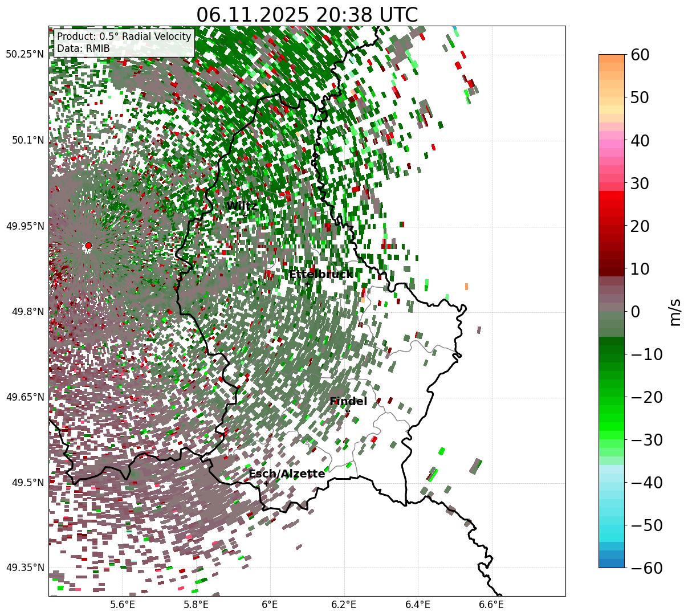Click the Ettelbruck city label
The width and height of the screenshot is (688, 616).
point(320,275)
